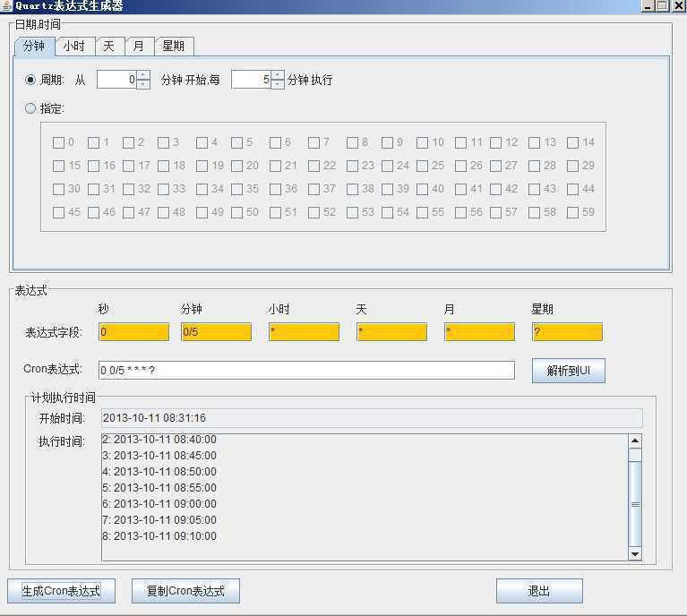Viewport: 687px width, 616px height.
Task: Click the interval field showing 5
Action: click(251, 80)
